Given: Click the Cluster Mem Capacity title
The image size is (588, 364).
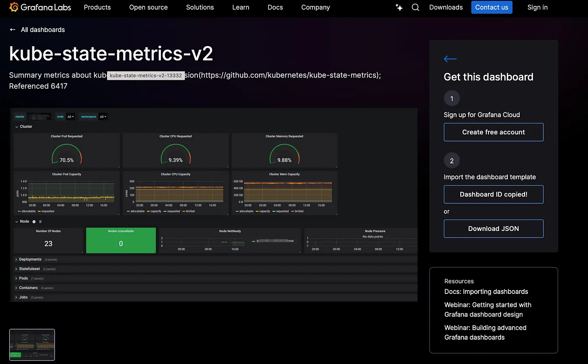Looking at the screenshot, I should click(284, 174).
